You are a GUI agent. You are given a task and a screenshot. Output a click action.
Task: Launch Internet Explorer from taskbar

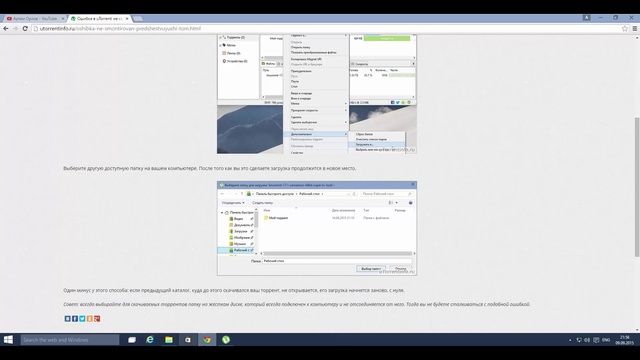[150, 340]
